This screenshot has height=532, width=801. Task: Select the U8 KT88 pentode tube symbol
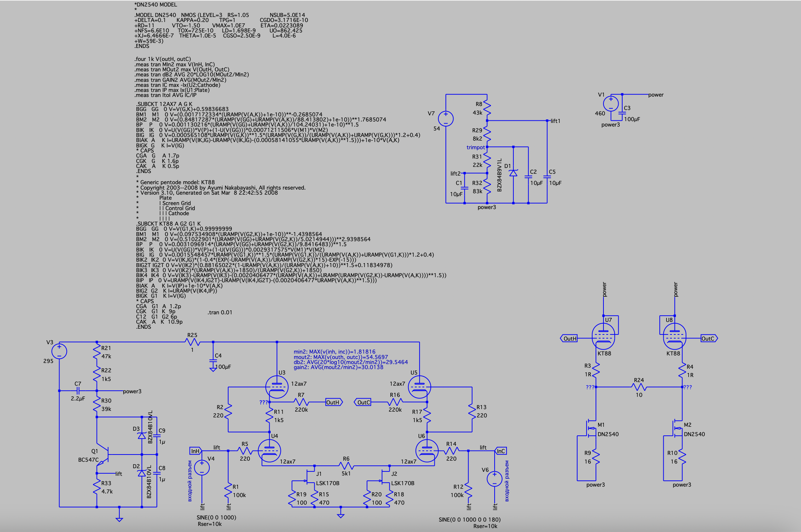674,336
